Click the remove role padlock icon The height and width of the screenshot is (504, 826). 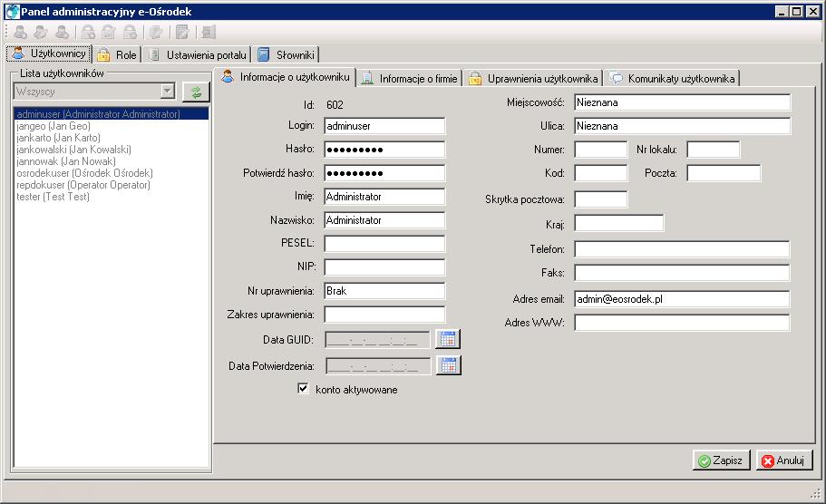(x=131, y=32)
